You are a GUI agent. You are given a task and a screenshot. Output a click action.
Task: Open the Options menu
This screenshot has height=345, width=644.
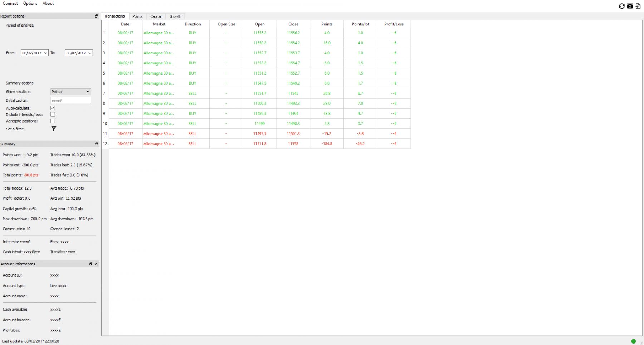(30, 3)
